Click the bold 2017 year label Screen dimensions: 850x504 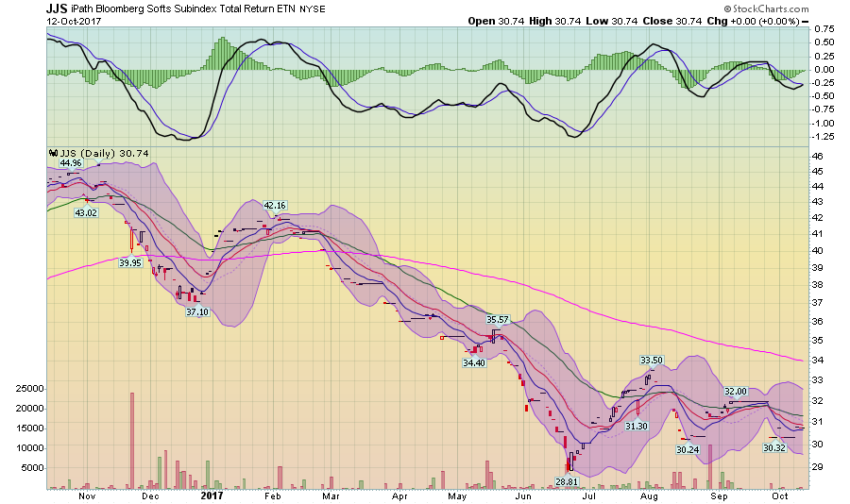click(212, 496)
